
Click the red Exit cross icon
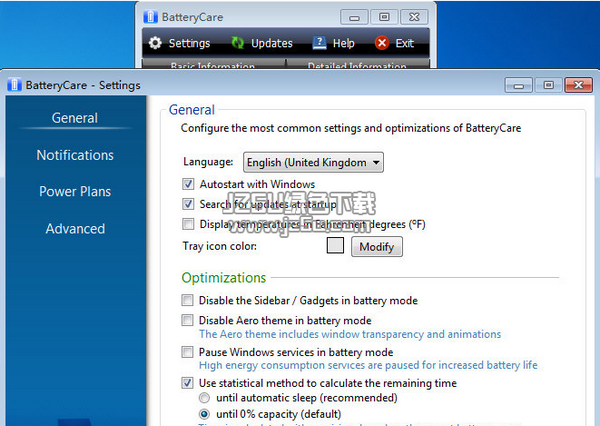coord(382,43)
